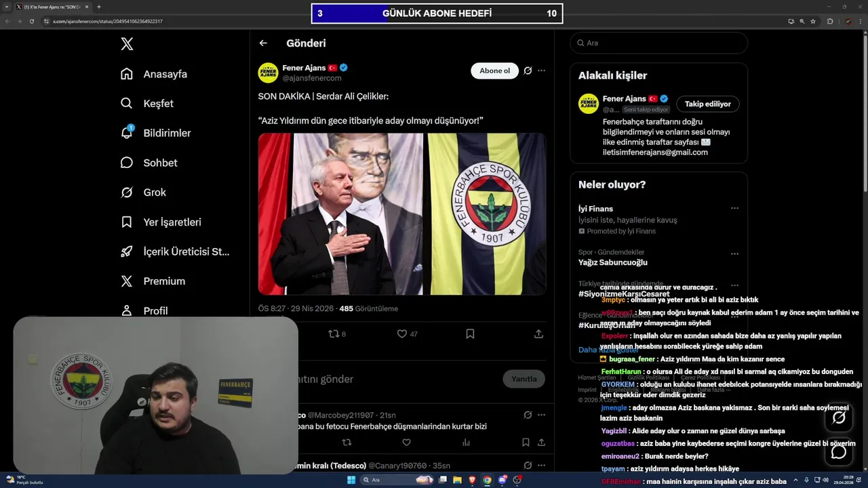Image resolution: width=868 pixels, height=488 pixels.
Task: View analytics of Marcobey211907 reply
Action: click(466, 443)
